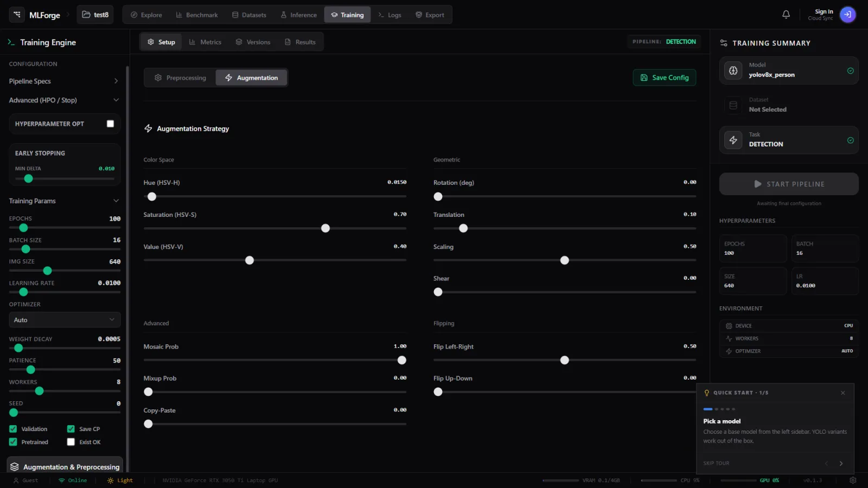The width and height of the screenshot is (868, 488).
Task: Collapse the Training Params section
Action: [x=63, y=201]
